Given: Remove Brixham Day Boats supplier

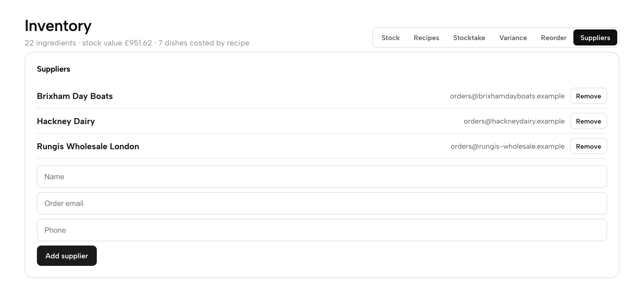Looking at the screenshot, I should 588,96.
